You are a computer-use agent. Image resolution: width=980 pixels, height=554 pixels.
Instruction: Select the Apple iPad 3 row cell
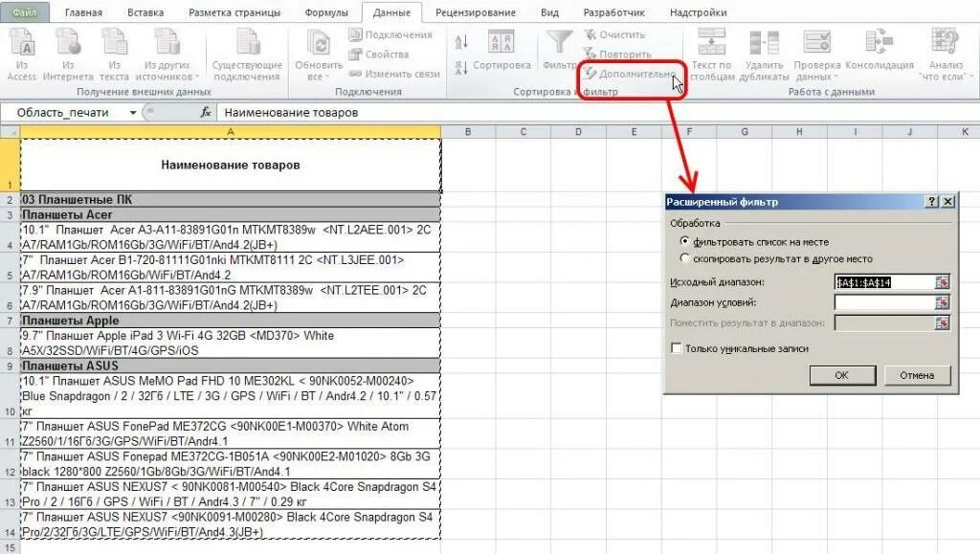click(x=230, y=343)
